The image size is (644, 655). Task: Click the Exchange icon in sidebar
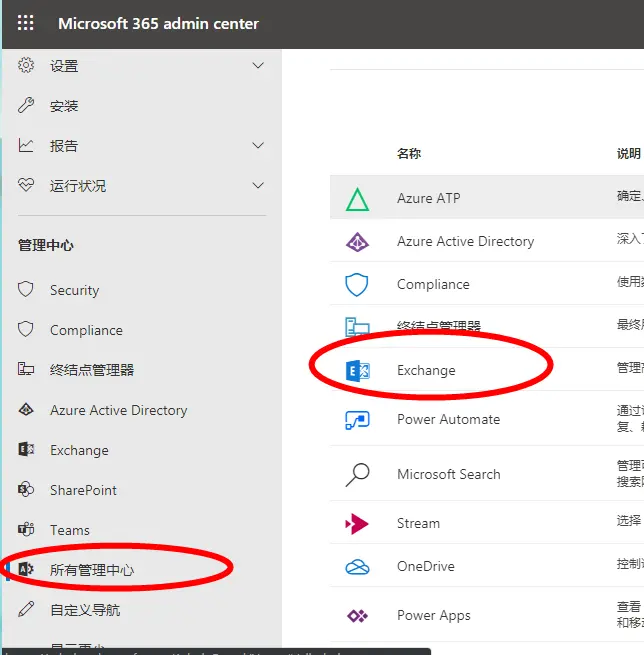[x=26, y=449]
